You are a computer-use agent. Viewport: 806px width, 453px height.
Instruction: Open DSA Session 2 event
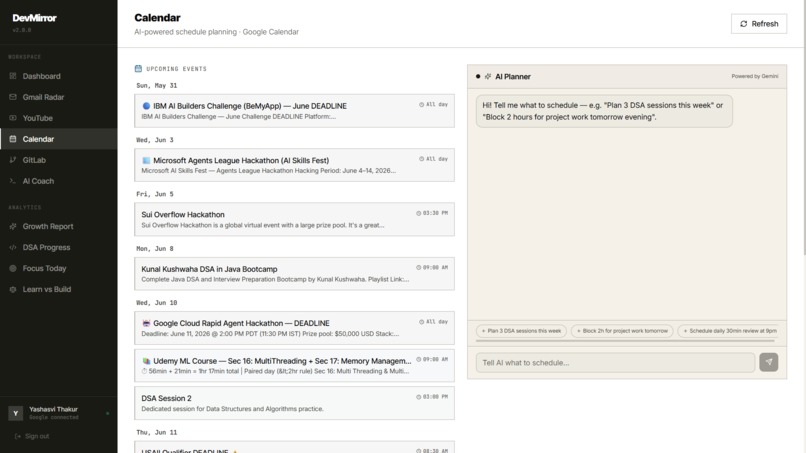294,403
